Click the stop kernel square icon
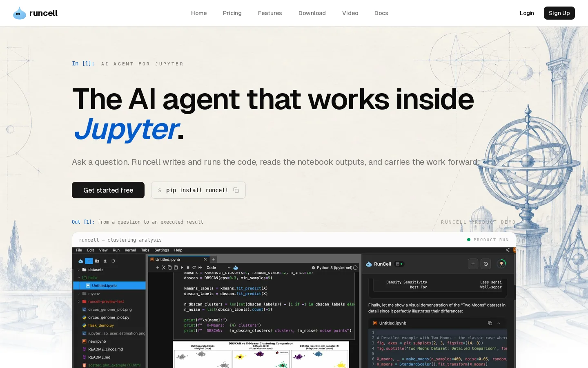Image resolution: width=588 pixels, height=368 pixels. (x=188, y=268)
